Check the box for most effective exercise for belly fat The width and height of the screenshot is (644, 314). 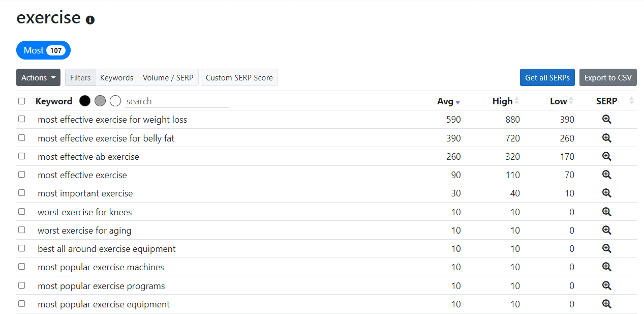pos(22,138)
